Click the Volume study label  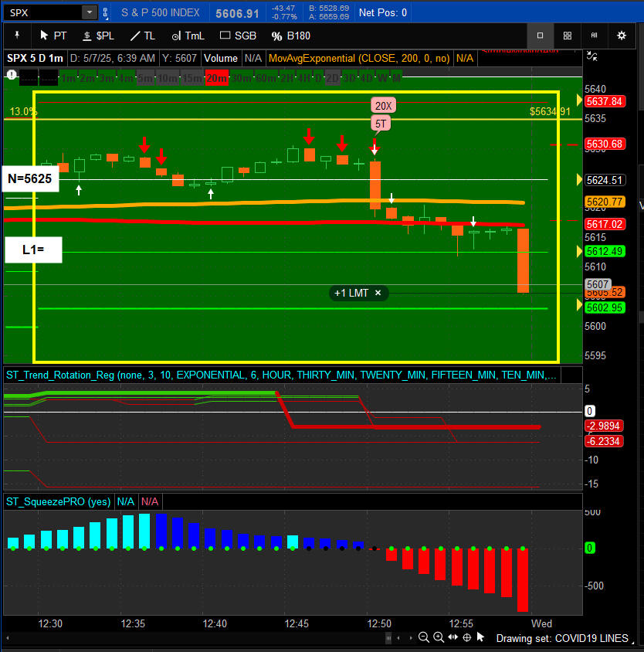tap(220, 58)
